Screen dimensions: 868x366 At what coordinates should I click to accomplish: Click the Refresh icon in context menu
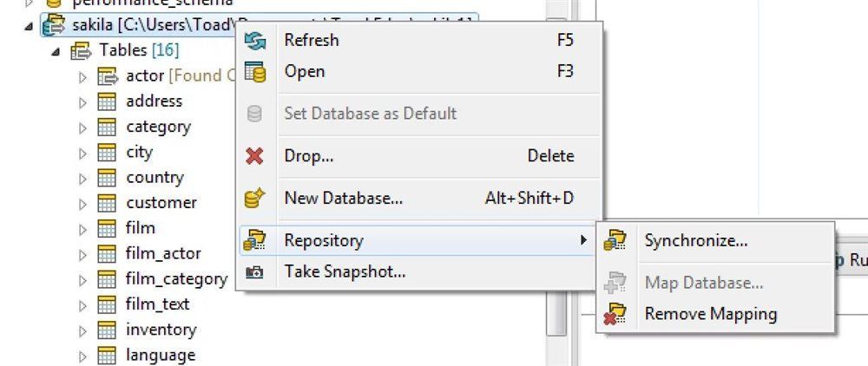pyautogui.click(x=254, y=41)
